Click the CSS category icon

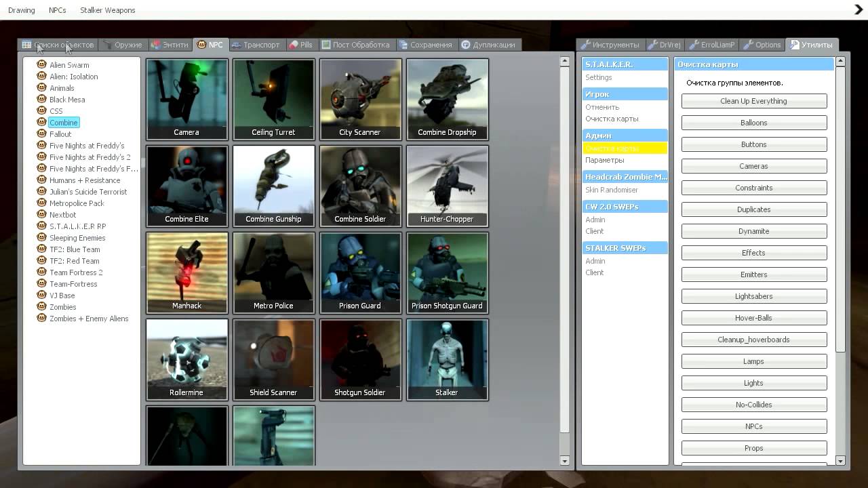click(x=42, y=111)
